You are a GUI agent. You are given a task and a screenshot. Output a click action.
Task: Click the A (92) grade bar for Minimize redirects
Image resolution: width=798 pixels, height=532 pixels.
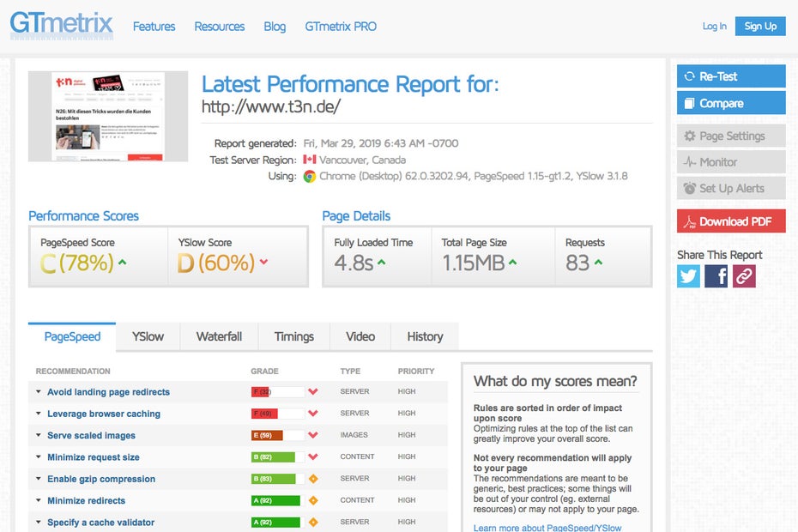[x=278, y=500]
